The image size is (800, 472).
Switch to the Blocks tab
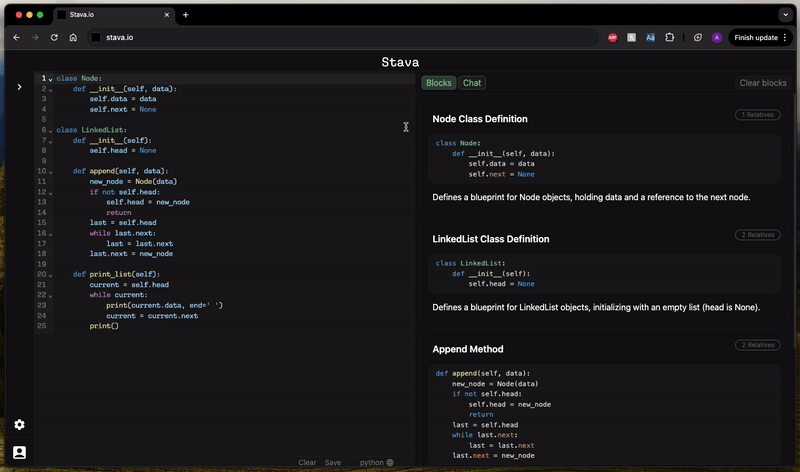click(438, 83)
